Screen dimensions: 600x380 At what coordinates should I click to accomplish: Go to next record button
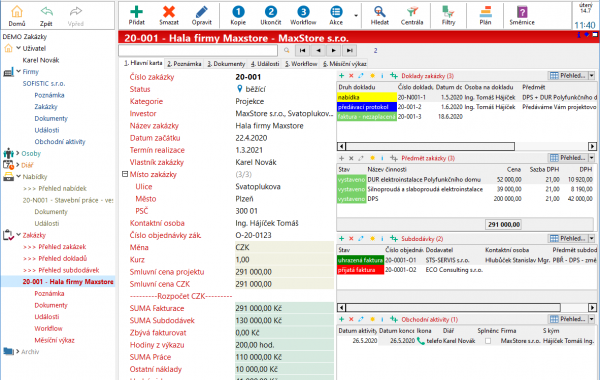pyautogui.click(x=334, y=50)
